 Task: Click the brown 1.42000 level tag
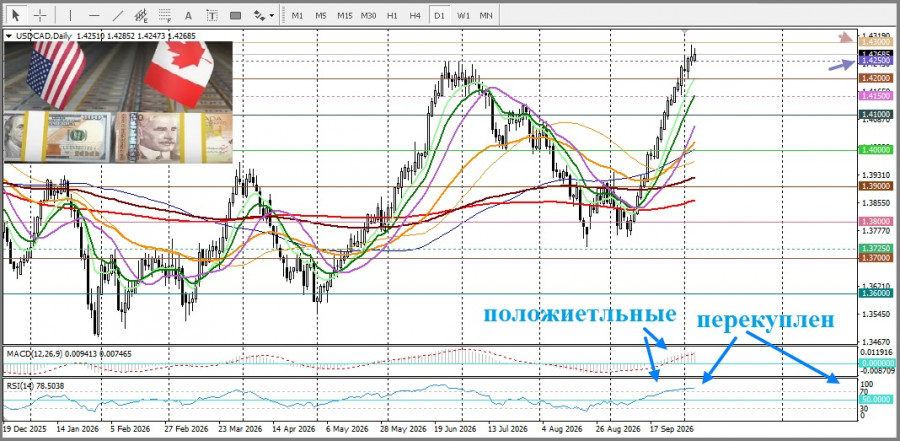(x=876, y=78)
